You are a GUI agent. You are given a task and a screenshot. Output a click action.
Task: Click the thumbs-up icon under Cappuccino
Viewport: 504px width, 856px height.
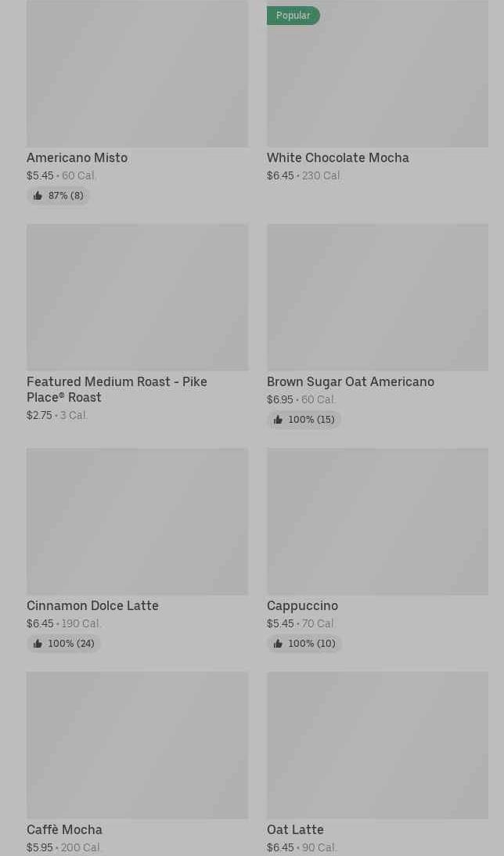(278, 644)
